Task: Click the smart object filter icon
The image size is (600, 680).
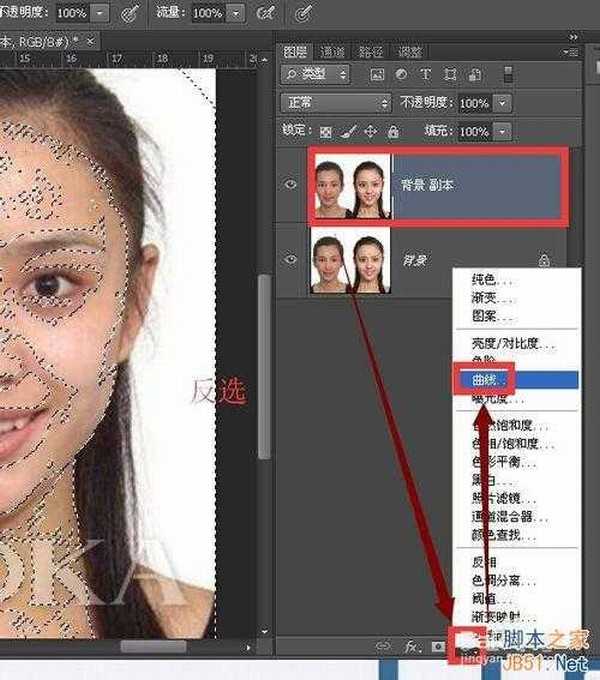Action: point(472,75)
